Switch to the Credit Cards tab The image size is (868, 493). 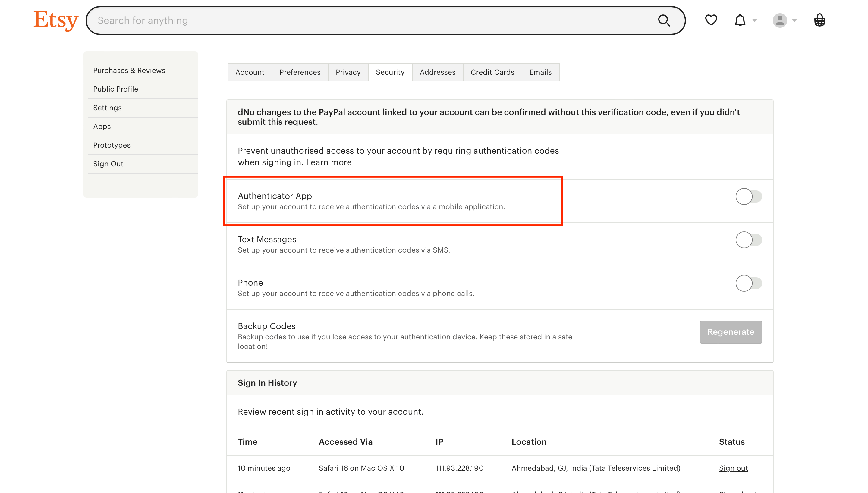(492, 72)
